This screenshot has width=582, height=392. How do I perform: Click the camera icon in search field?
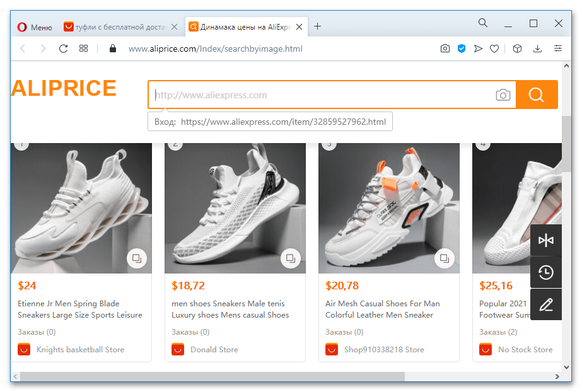[x=503, y=95]
